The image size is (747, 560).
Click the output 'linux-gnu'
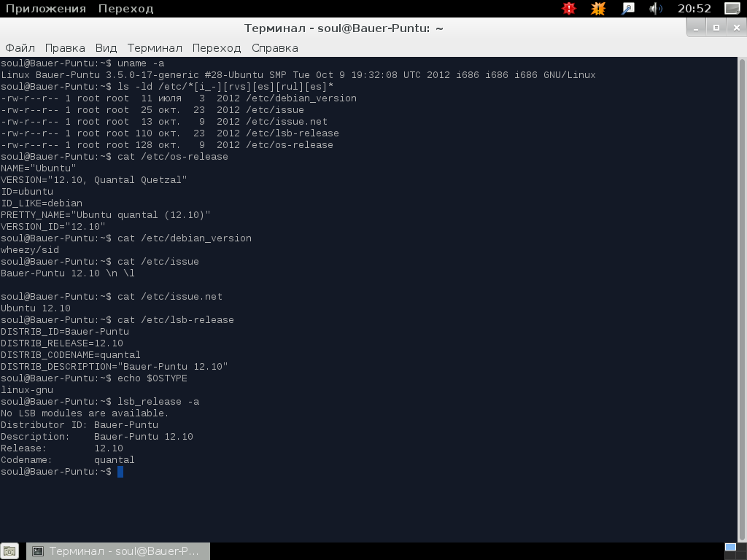27,390
